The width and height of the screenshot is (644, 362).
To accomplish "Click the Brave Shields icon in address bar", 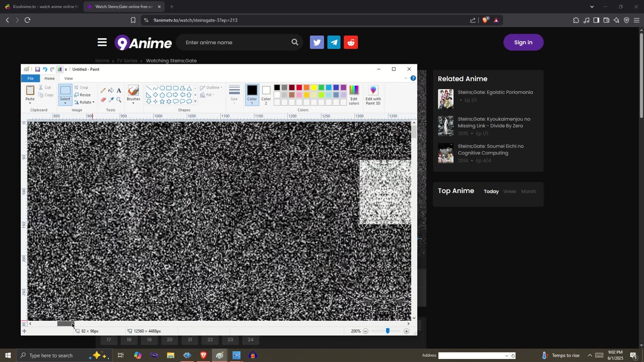I will point(485,20).
